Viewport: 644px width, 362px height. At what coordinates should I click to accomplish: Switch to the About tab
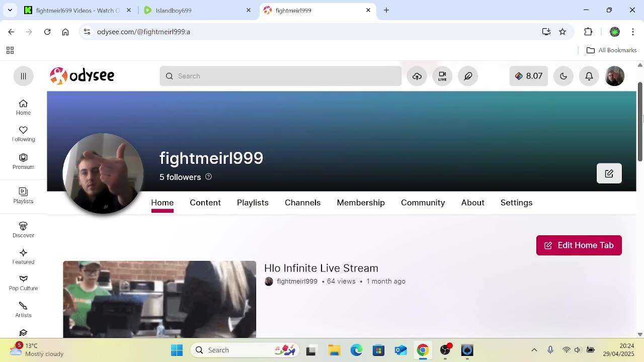tap(472, 203)
